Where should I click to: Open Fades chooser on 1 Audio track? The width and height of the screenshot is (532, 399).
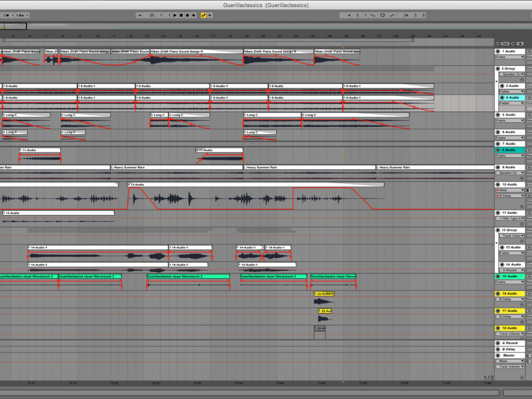point(510,57)
